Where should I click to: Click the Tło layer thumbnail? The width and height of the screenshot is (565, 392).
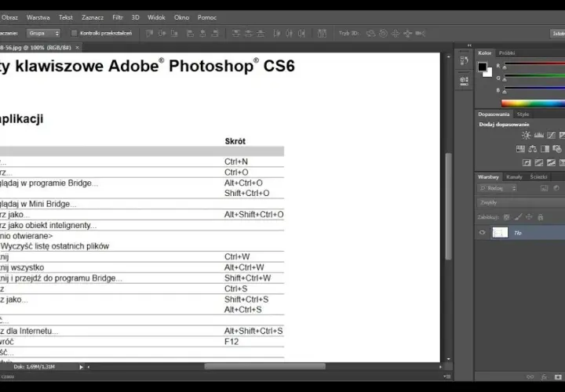coord(500,233)
